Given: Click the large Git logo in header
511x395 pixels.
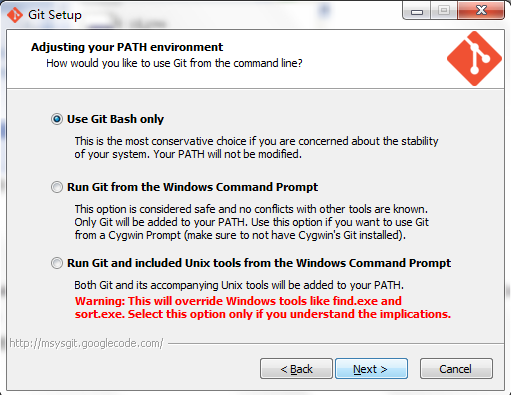Looking at the screenshot, I should tap(474, 59).
